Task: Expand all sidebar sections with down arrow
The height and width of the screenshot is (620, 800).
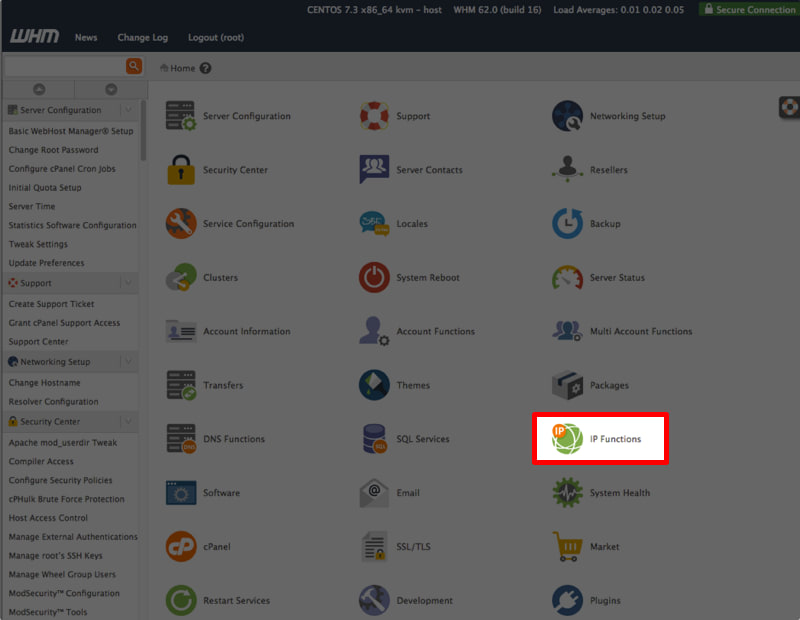Action: (111, 89)
